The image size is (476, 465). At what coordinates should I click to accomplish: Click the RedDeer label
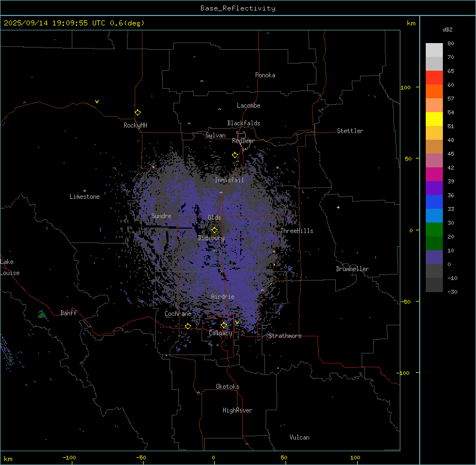[x=243, y=141]
